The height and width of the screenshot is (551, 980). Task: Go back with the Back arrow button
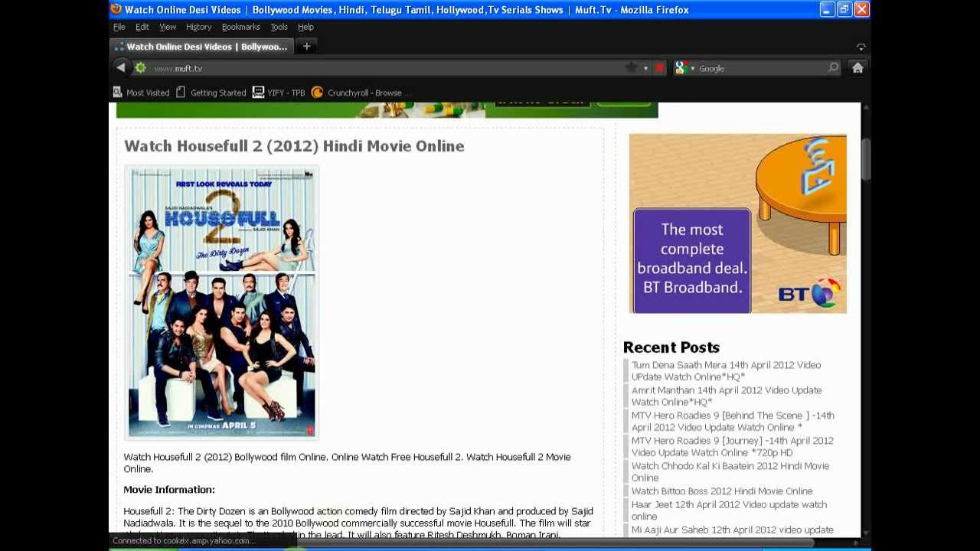point(120,68)
